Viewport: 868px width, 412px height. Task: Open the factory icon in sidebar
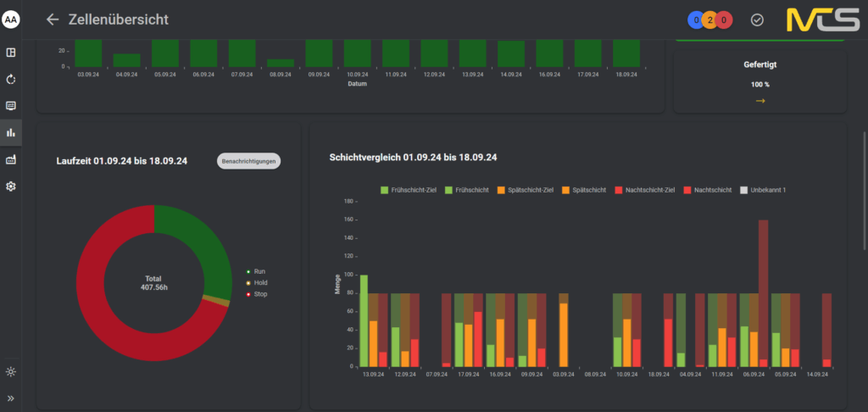[11, 159]
